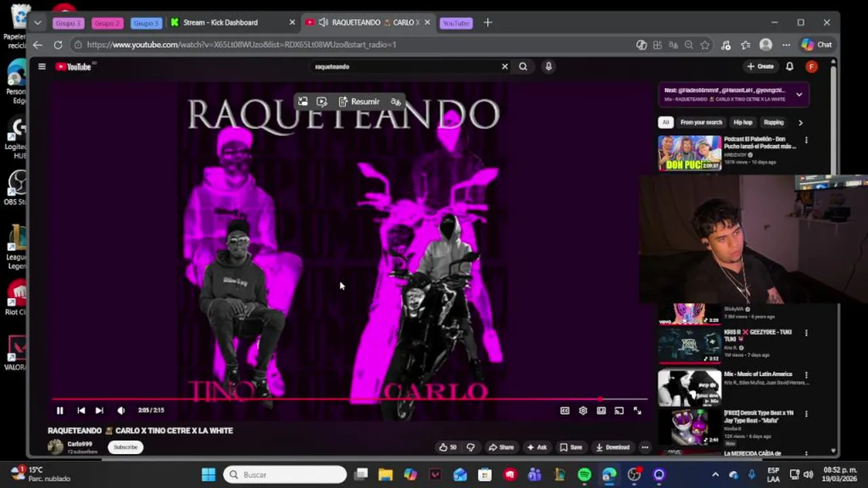
Task: Toggle closed captions on the video
Action: (x=564, y=410)
